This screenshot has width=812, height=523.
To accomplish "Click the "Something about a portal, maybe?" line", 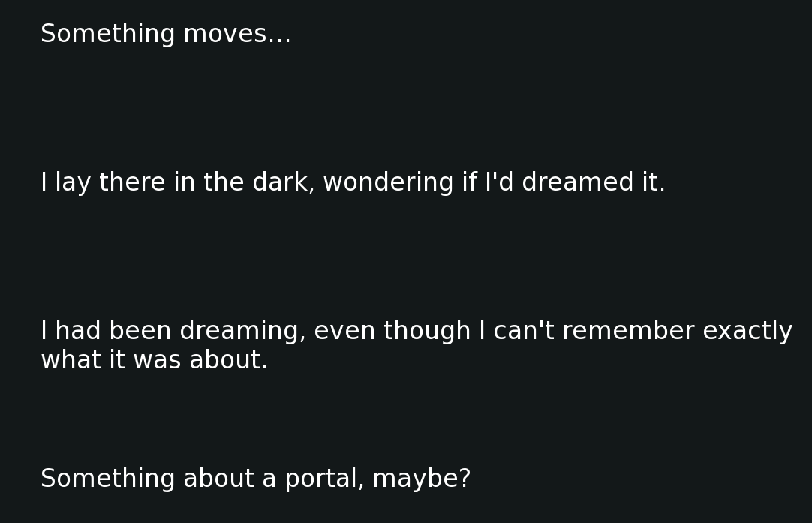I will pos(255,479).
